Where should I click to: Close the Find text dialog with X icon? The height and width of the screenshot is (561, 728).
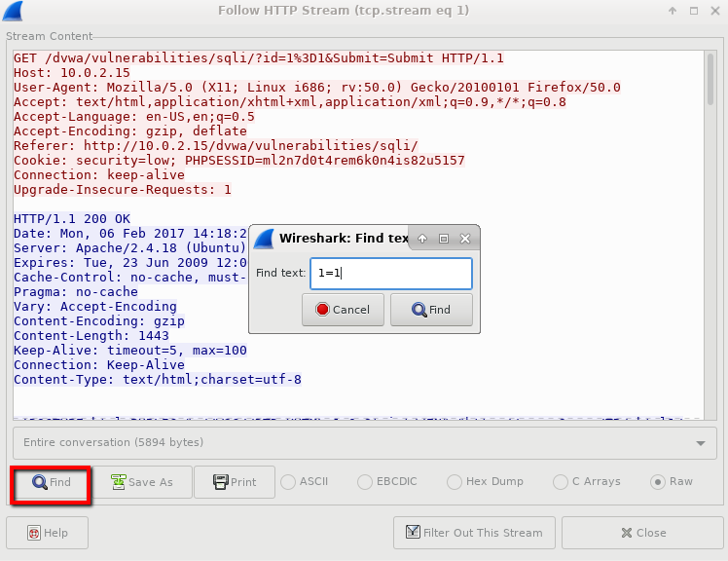point(465,239)
